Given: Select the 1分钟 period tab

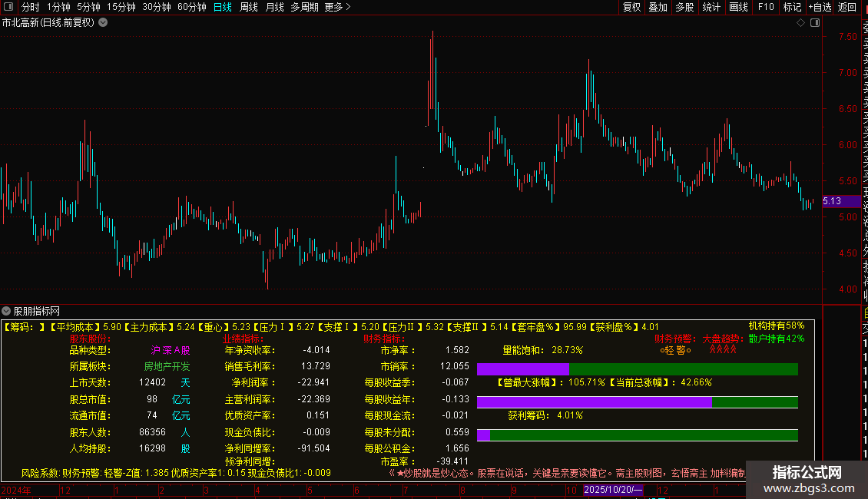Looking at the screenshot, I should click(58, 7).
